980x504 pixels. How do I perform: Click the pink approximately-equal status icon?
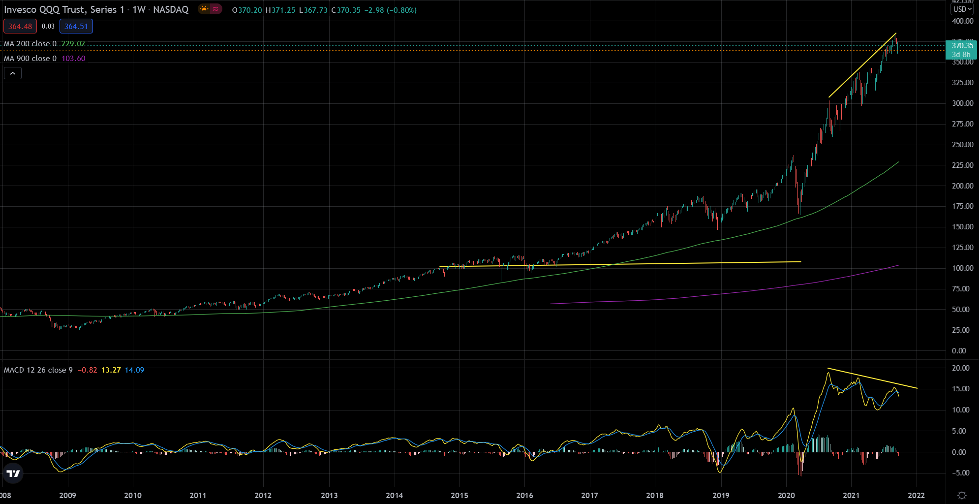click(x=215, y=9)
